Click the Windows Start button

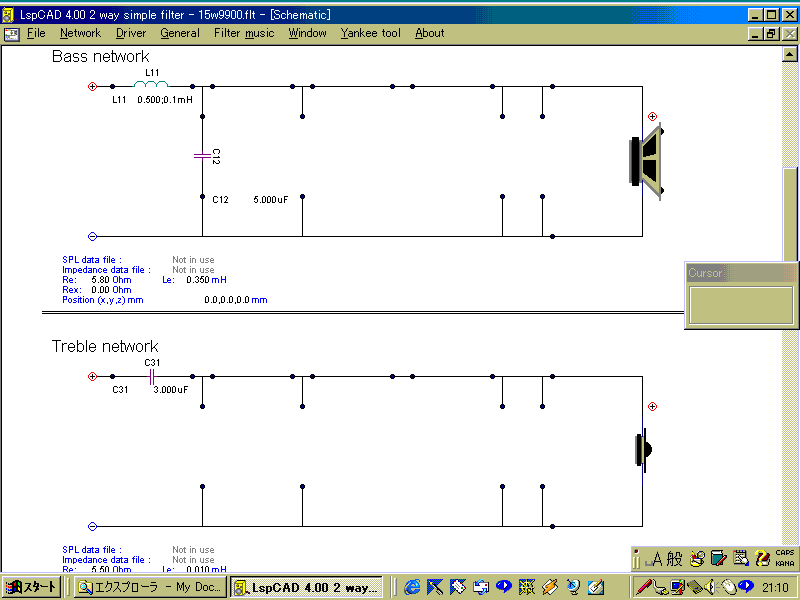click(x=33, y=587)
